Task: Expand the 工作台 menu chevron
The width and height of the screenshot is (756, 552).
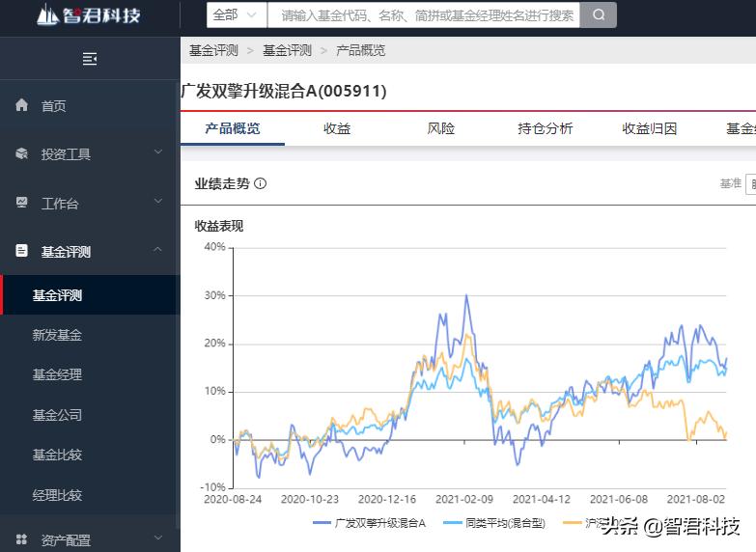Action: point(157,201)
